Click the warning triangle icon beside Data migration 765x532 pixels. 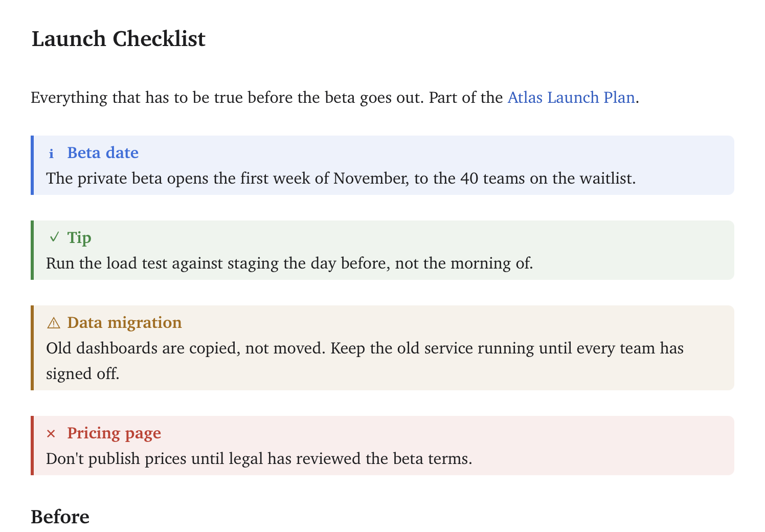click(54, 323)
